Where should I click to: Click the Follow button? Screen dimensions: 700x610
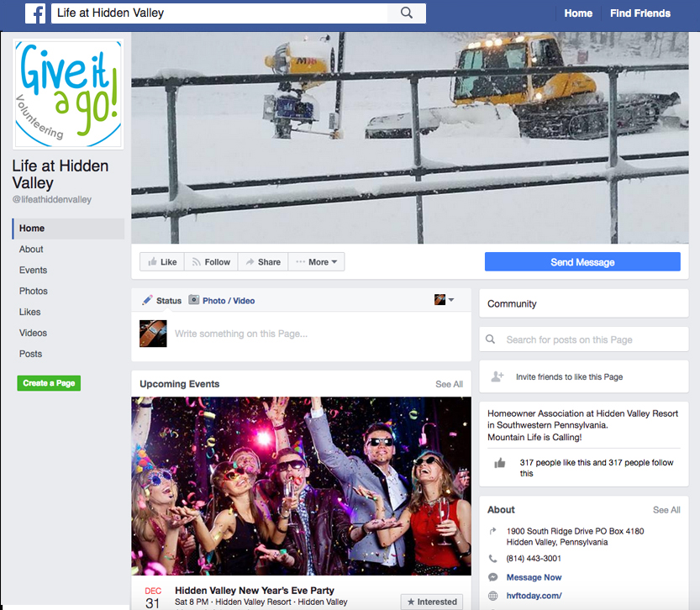click(211, 262)
